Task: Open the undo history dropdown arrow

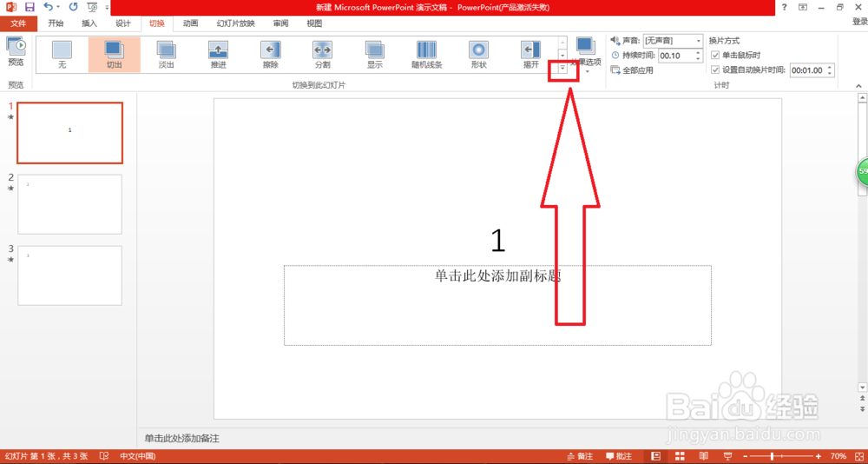Action: click(58, 8)
